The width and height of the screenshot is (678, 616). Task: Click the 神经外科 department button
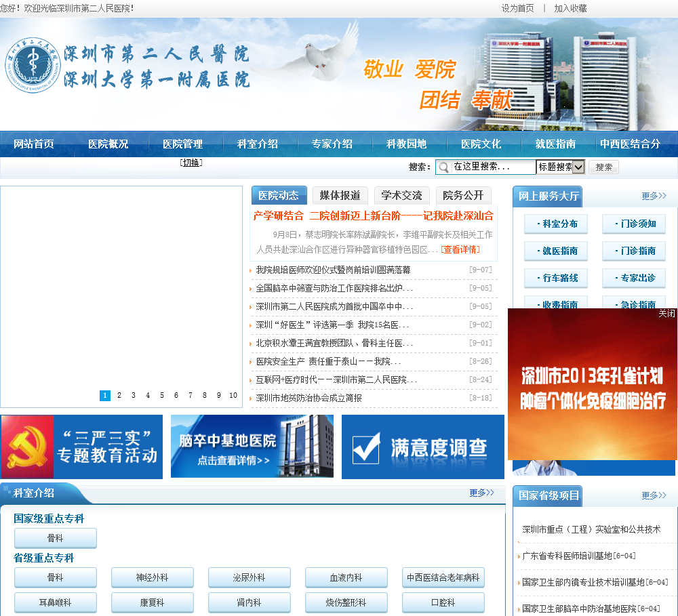(152, 577)
